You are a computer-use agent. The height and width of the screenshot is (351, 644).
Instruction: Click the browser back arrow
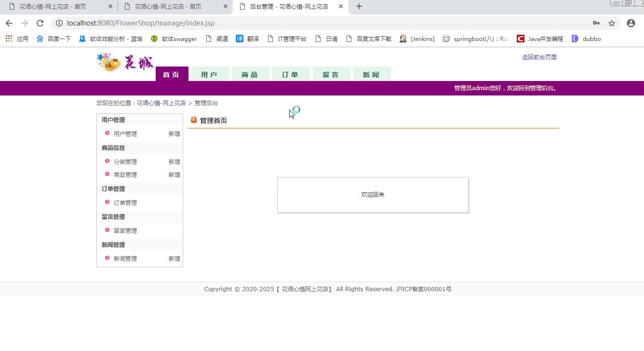click(x=9, y=23)
